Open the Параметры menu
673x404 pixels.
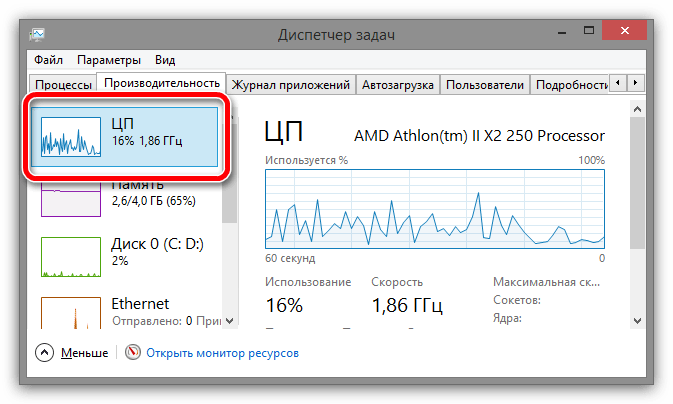[109, 60]
